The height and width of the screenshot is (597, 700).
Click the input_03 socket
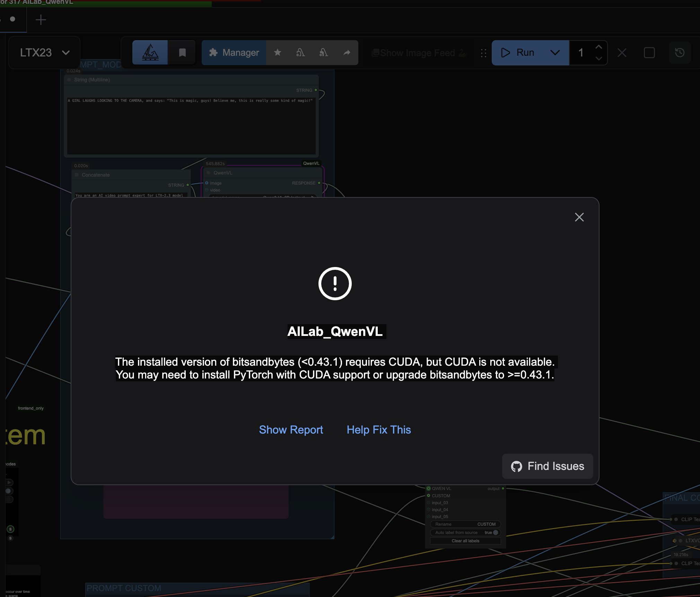coord(429,502)
